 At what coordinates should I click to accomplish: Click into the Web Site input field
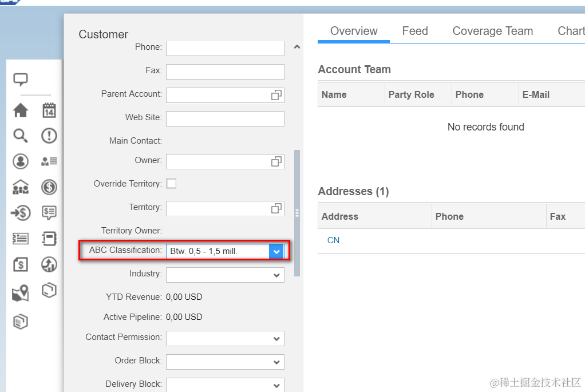[225, 118]
